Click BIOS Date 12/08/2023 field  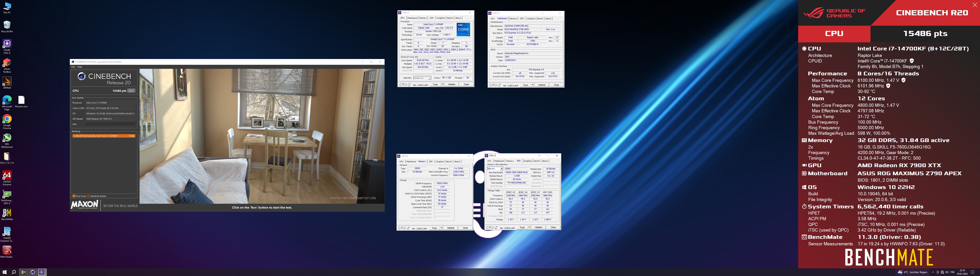click(x=532, y=60)
